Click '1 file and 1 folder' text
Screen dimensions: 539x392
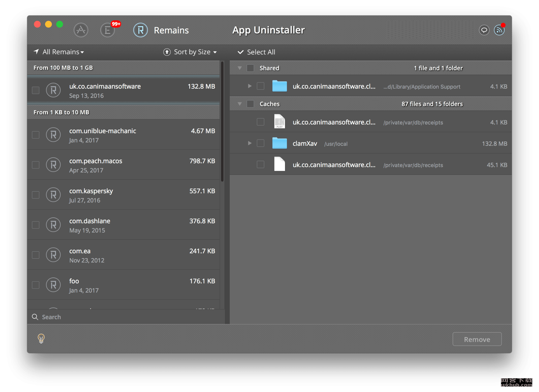pyautogui.click(x=438, y=68)
